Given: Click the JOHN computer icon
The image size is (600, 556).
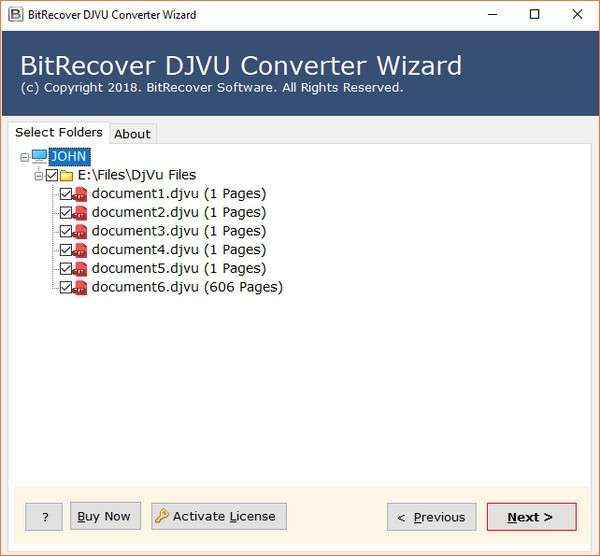Looking at the screenshot, I should coord(39,157).
